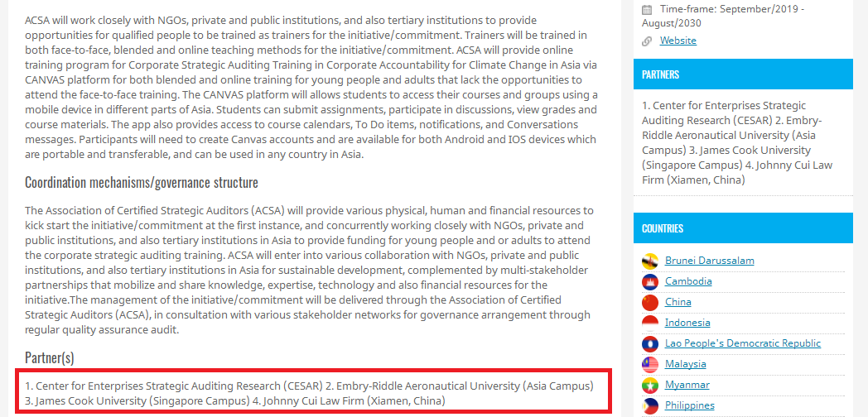Click the PARTNERS section header
Viewport: 868px width, 417px height.
743,74
